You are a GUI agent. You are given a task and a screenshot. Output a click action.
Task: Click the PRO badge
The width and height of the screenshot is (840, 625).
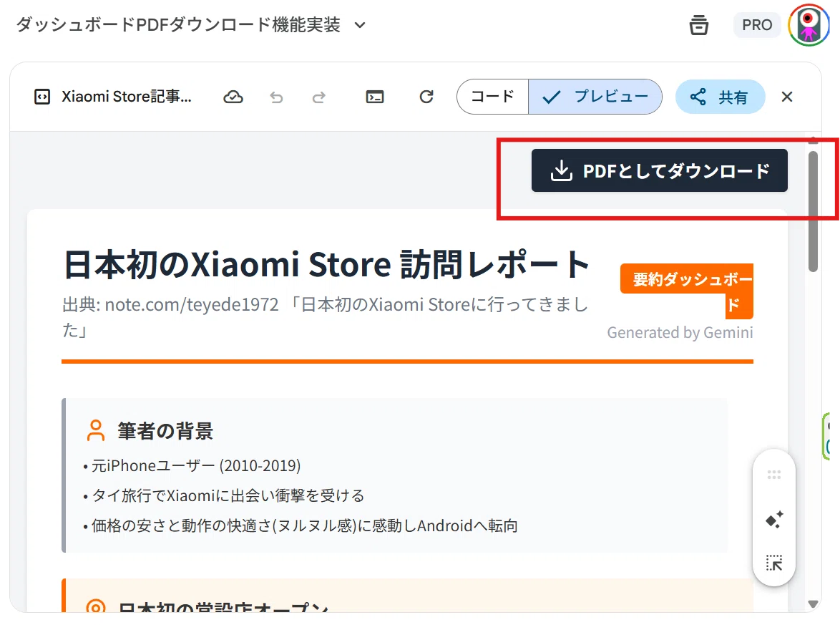[x=757, y=25]
